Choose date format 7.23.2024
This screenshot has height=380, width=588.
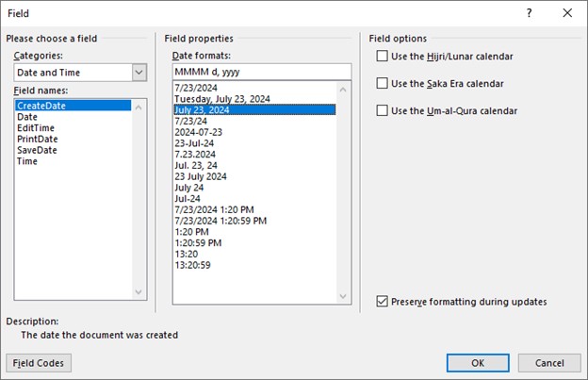254,155
